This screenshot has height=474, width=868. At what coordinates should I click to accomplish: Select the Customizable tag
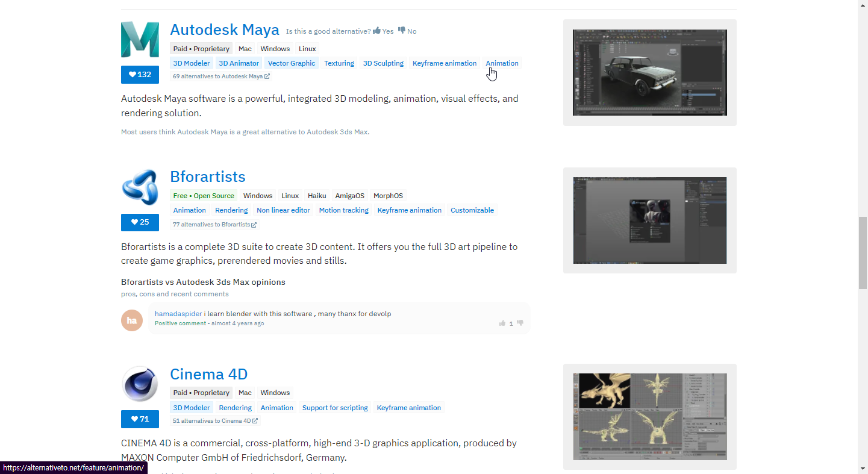(472, 210)
